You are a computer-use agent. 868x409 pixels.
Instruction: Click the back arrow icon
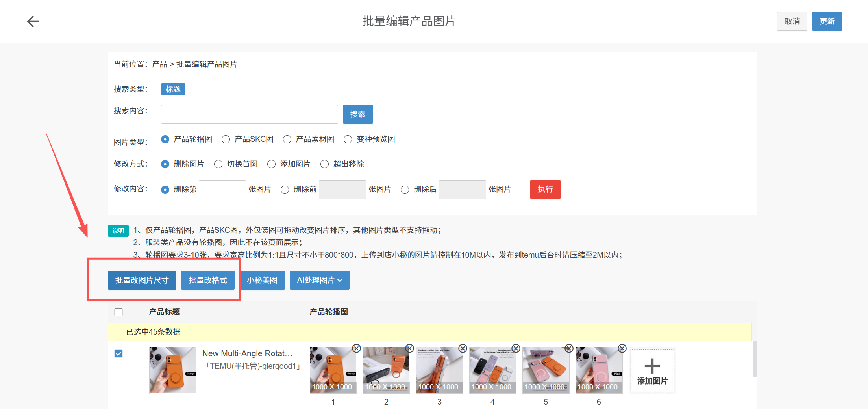33,21
